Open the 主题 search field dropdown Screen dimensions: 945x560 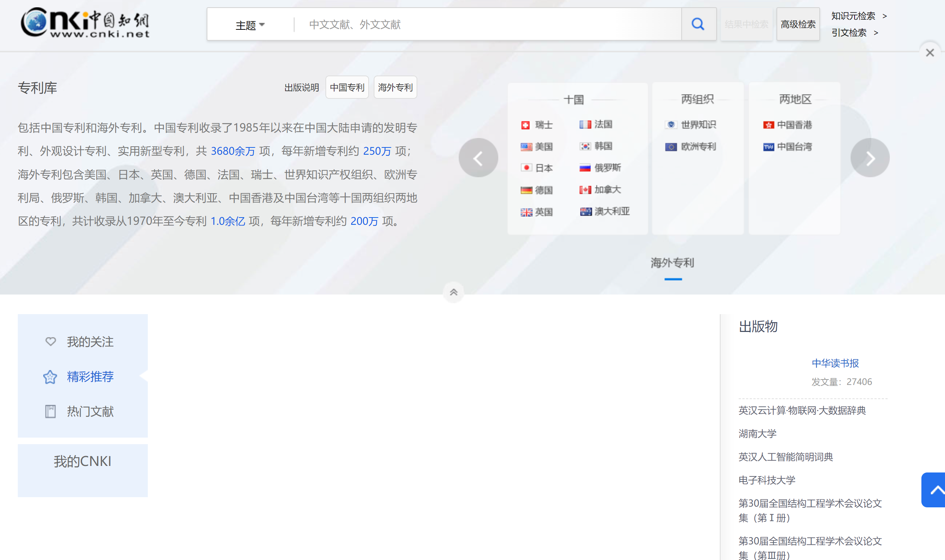[x=250, y=25]
